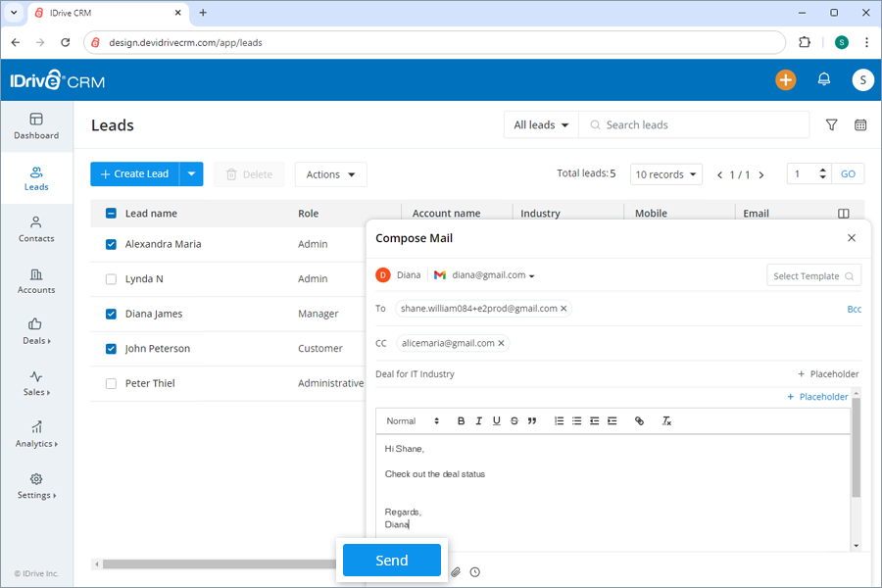
Task: Toggle the select-all leads header checkbox
Action: pos(111,213)
